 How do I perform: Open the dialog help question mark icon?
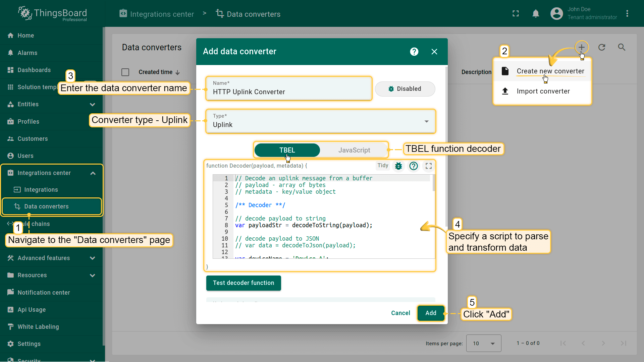tap(414, 52)
